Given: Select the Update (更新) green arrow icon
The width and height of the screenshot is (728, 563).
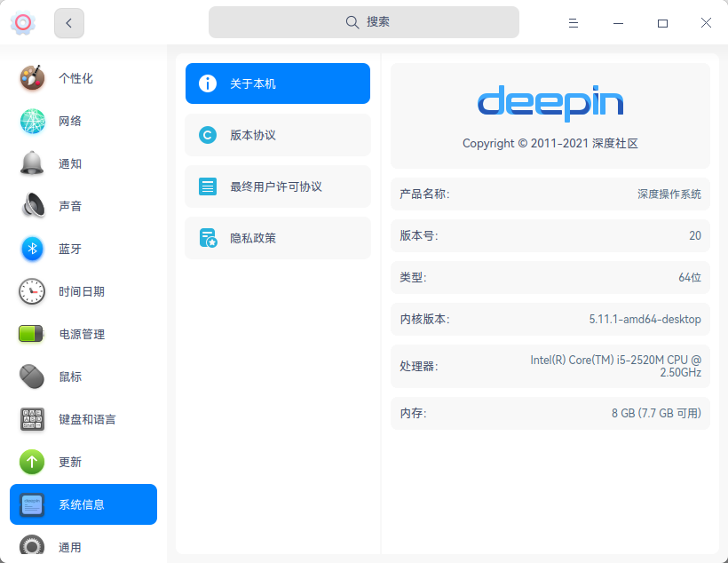Looking at the screenshot, I should click(32, 462).
